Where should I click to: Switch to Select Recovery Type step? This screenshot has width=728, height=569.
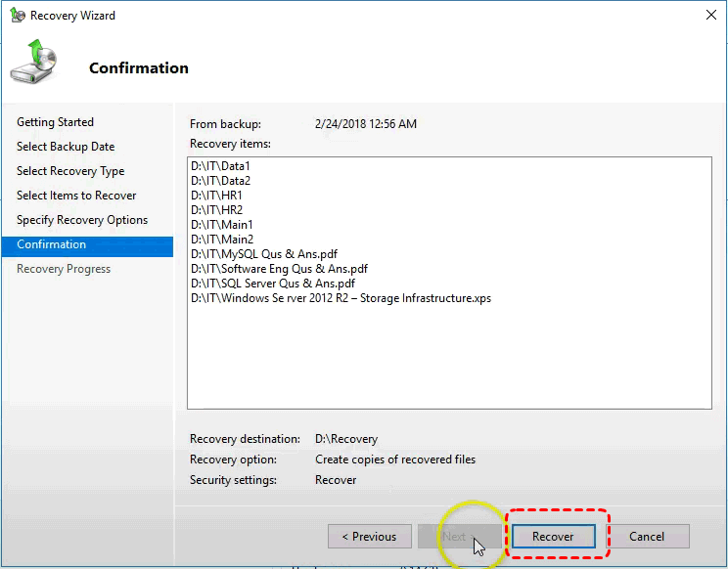[x=70, y=171]
